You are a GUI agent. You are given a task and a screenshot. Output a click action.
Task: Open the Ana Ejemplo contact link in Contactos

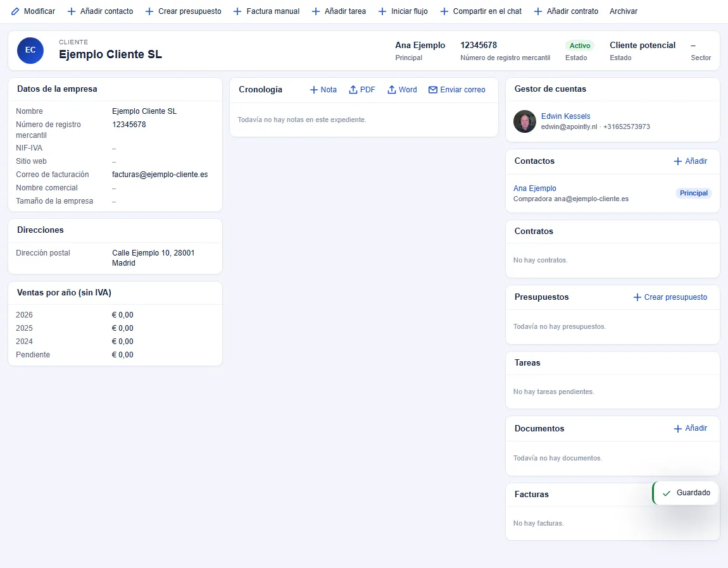point(535,188)
